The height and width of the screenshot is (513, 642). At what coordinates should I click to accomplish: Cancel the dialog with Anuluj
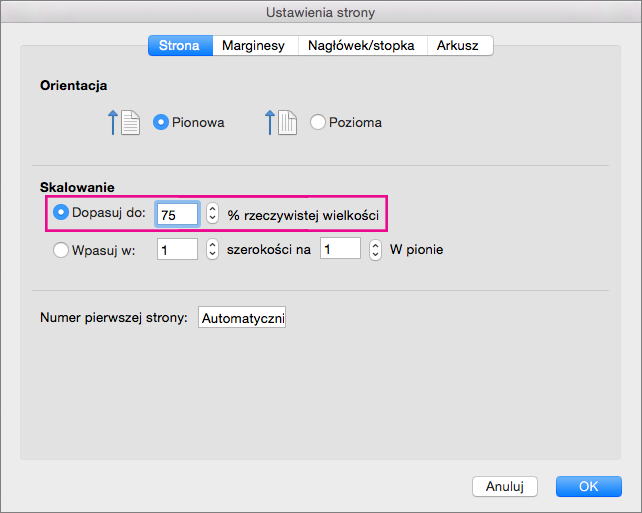click(x=505, y=486)
